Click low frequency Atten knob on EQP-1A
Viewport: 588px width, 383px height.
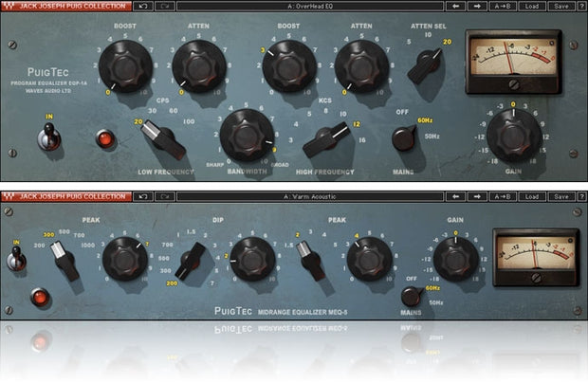[199, 66]
